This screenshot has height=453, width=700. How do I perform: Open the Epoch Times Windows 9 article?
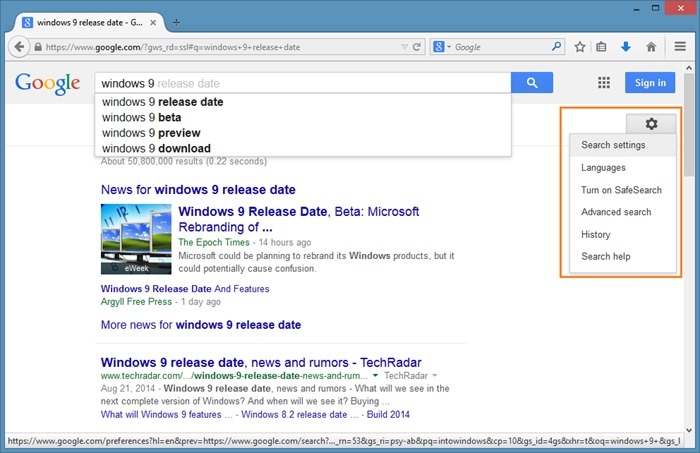pos(299,219)
